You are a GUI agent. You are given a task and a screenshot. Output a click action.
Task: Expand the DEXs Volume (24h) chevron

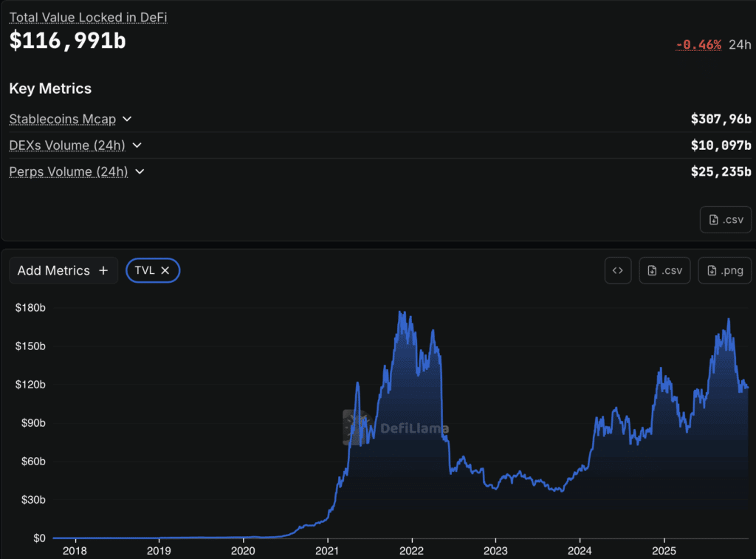point(137,145)
